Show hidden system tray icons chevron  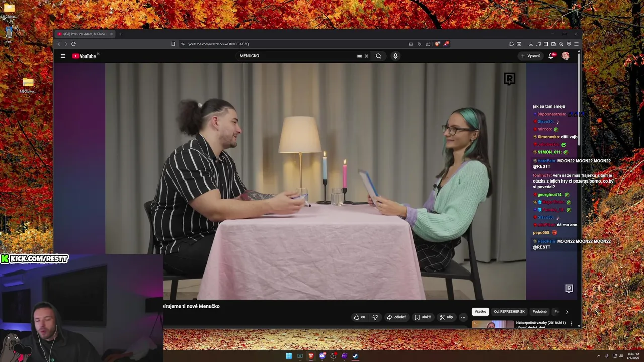pos(598,356)
